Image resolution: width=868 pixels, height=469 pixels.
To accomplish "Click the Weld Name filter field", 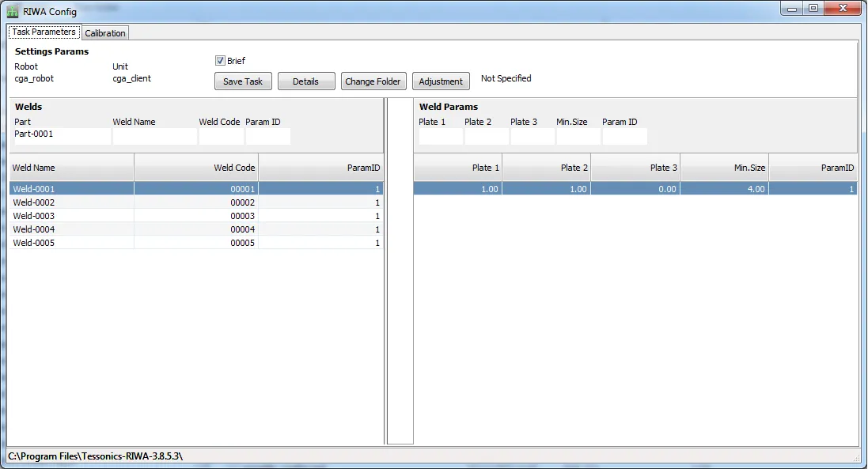I will (154, 135).
